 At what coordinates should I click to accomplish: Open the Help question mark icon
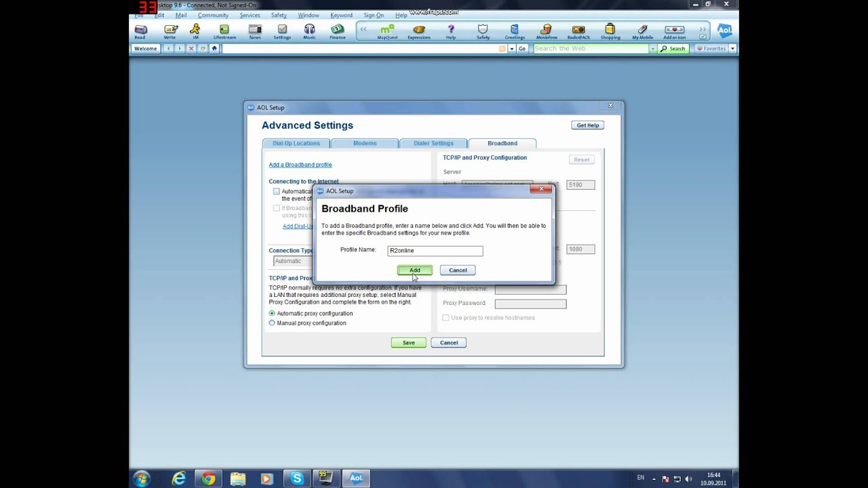pyautogui.click(x=451, y=32)
